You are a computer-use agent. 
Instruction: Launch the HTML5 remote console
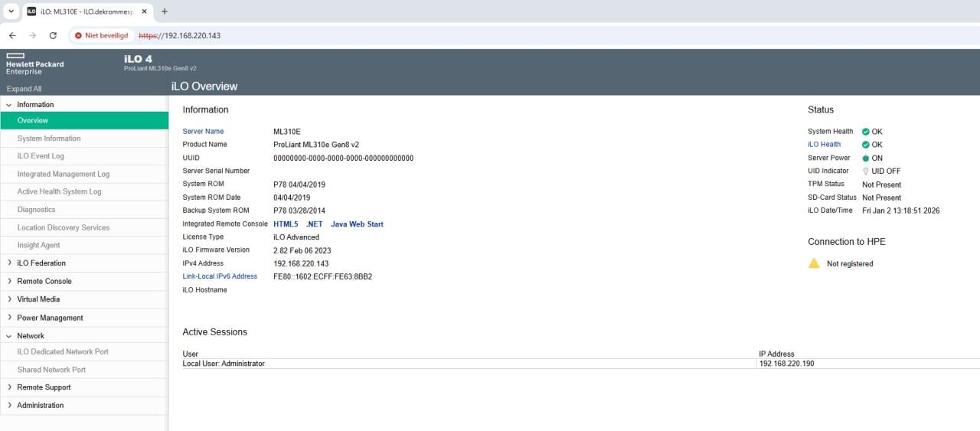[x=286, y=224]
